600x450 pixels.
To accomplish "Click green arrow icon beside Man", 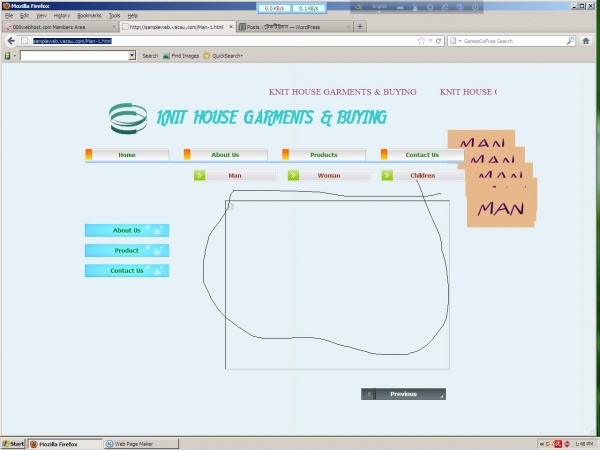I will click(199, 175).
